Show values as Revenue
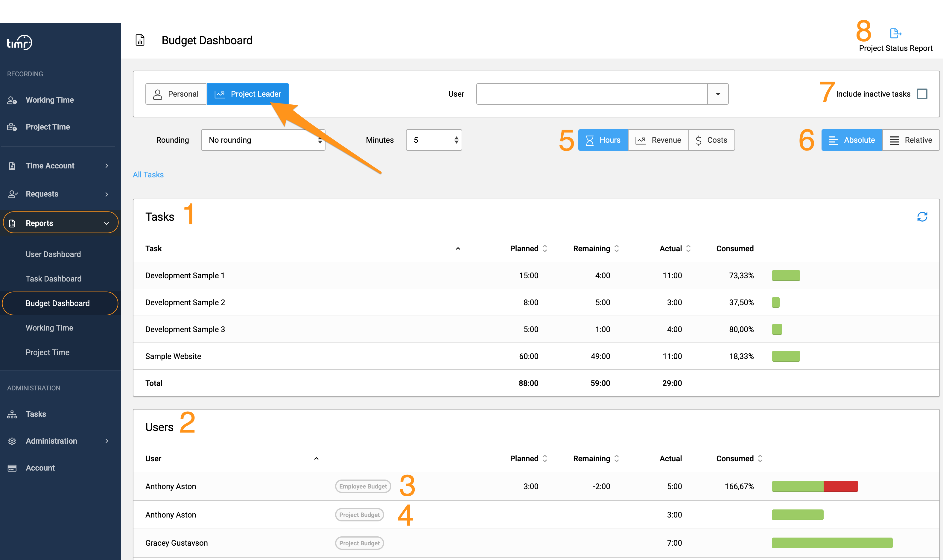 (x=658, y=140)
